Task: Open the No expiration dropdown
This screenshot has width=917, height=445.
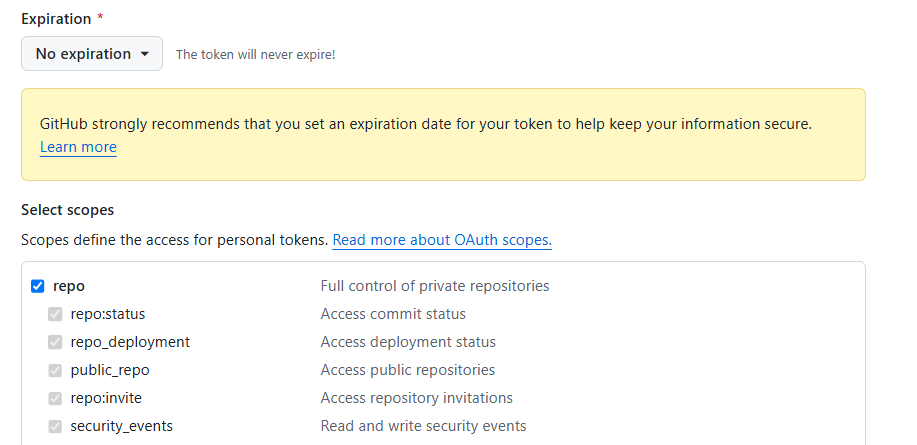Action: 92,54
